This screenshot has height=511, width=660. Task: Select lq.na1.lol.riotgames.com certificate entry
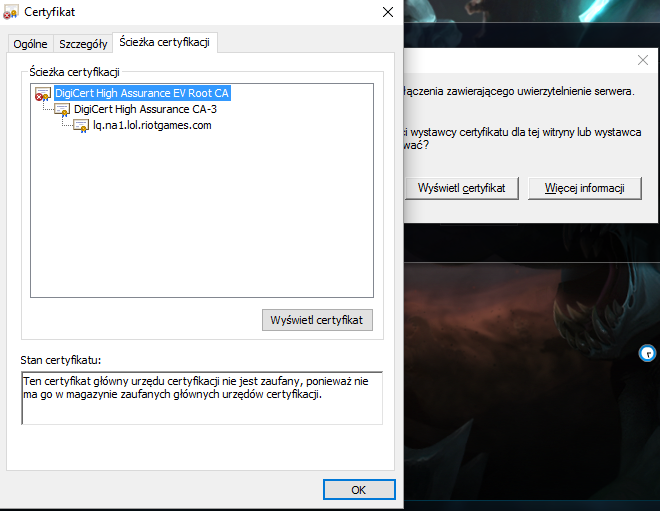[x=152, y=125]
